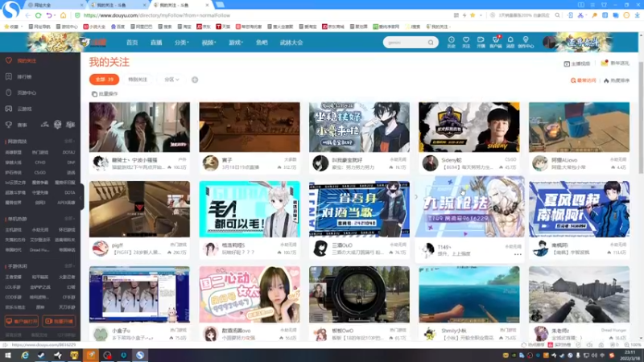The width and height of the screenshot is (644, 362).
Task: Click the 历史 history clock icon
Action: tap(452, 43)
